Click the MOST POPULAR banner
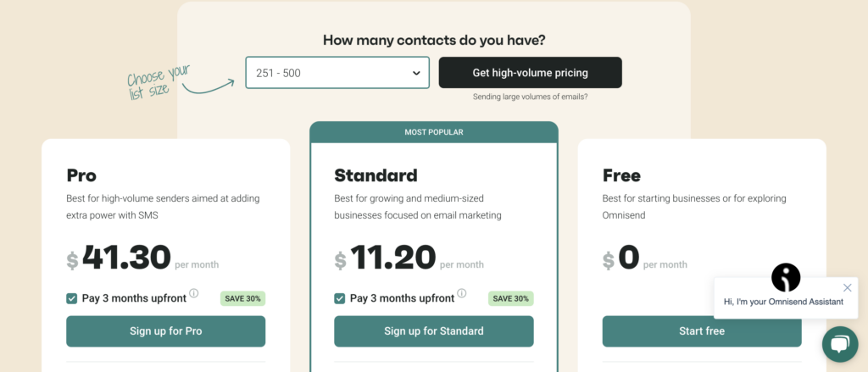The height and width of the screenshot is (372, 868). [434, 132]
